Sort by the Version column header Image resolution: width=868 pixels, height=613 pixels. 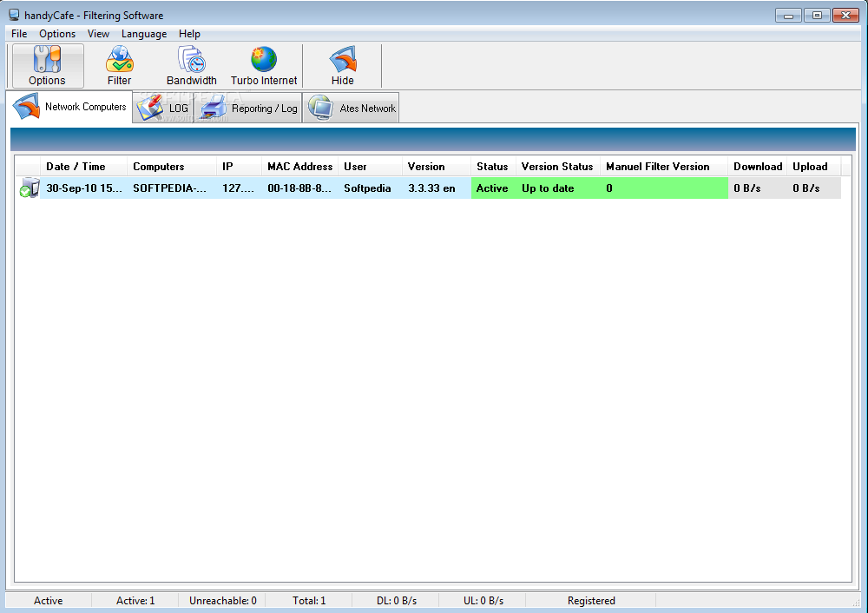point(437,166)
